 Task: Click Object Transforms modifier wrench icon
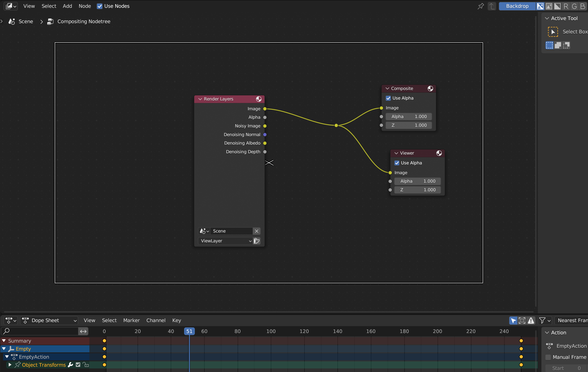coord(70,365)
